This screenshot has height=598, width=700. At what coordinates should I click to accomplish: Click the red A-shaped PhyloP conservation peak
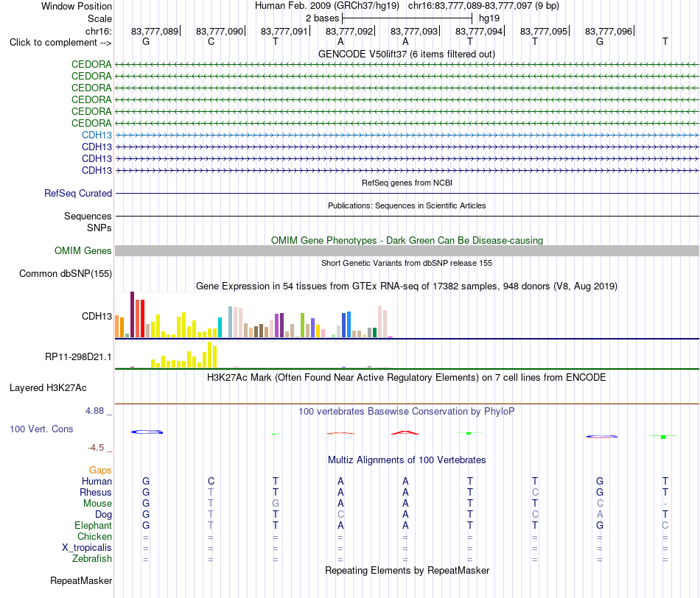pyautogui.click(x=405, y=432)
